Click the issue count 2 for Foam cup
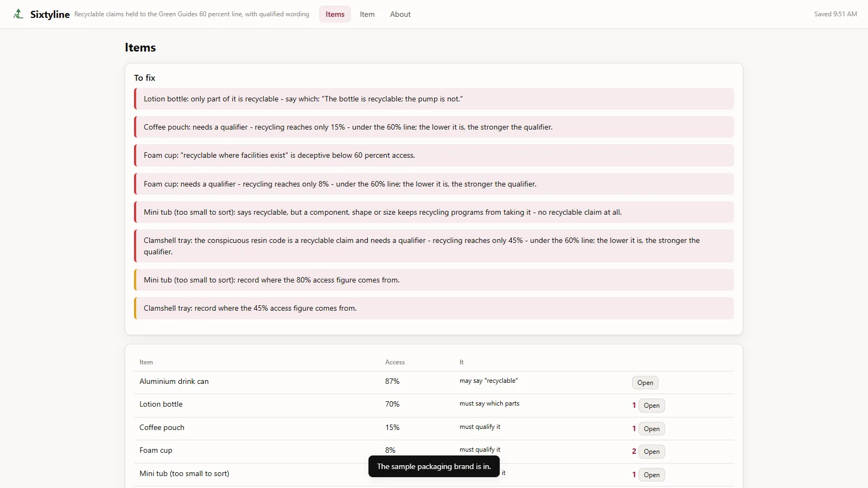 click(634, 452)
